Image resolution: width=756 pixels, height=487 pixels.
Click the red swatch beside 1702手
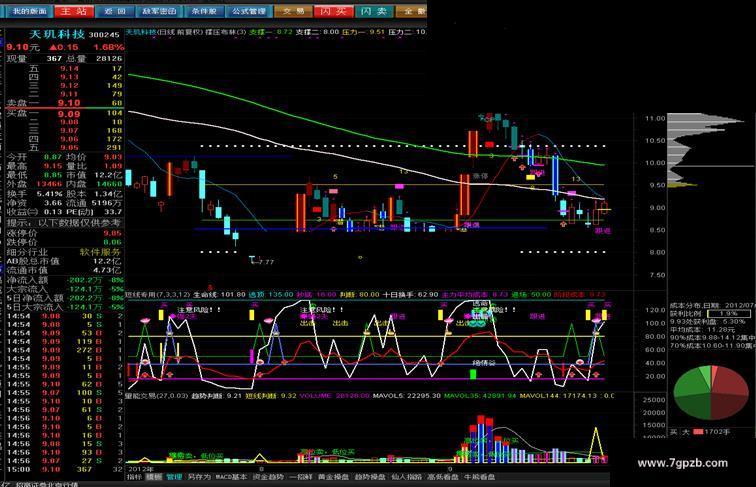698,432
